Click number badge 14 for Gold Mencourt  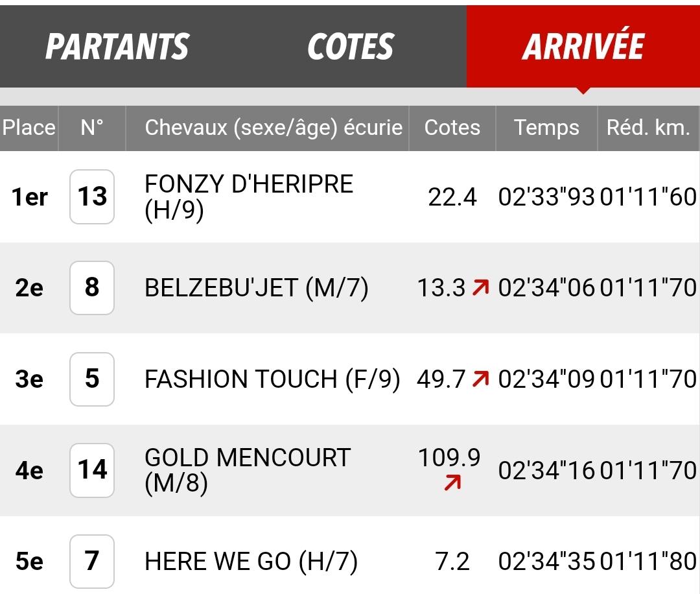coord(92,470)
